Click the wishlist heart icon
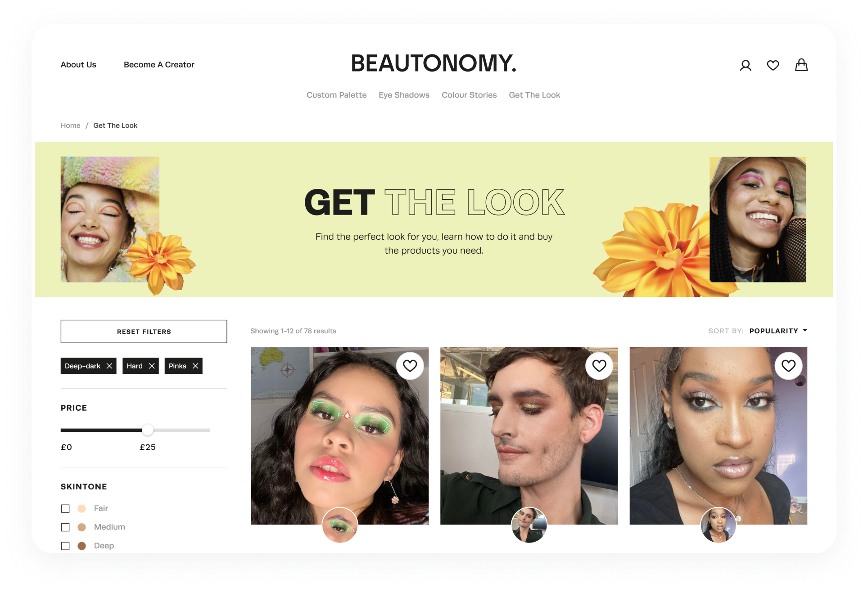 (x=773, y=65)
